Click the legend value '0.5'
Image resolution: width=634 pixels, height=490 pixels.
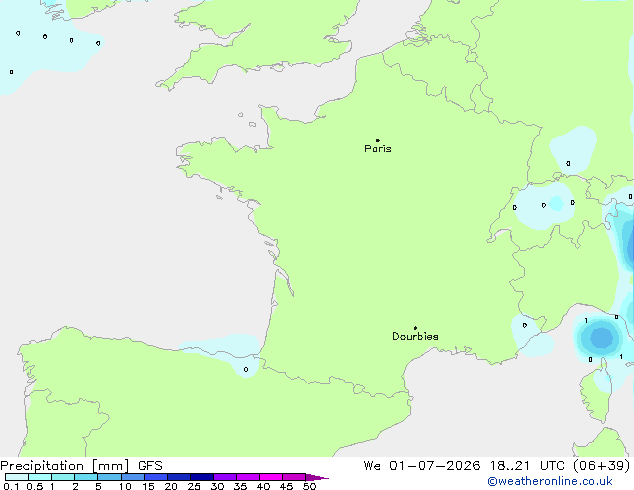pyautogui.click(x=34, y=486)
